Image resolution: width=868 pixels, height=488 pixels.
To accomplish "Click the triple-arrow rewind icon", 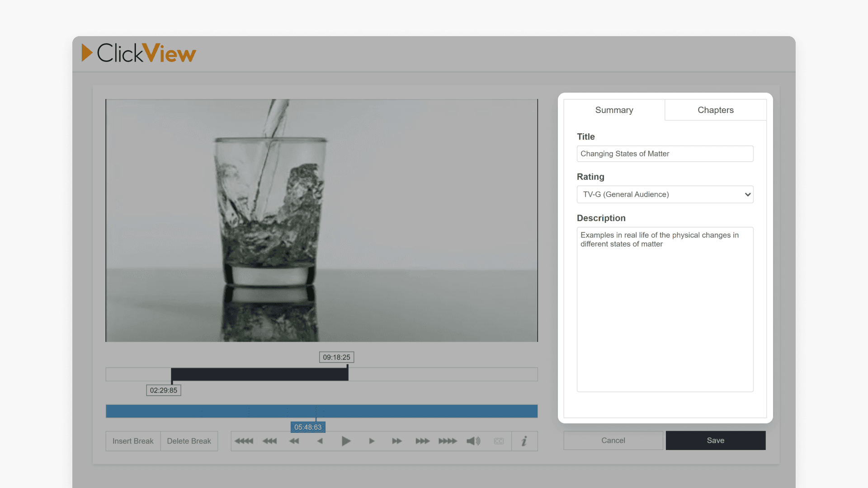I will [x=270, y=441].
